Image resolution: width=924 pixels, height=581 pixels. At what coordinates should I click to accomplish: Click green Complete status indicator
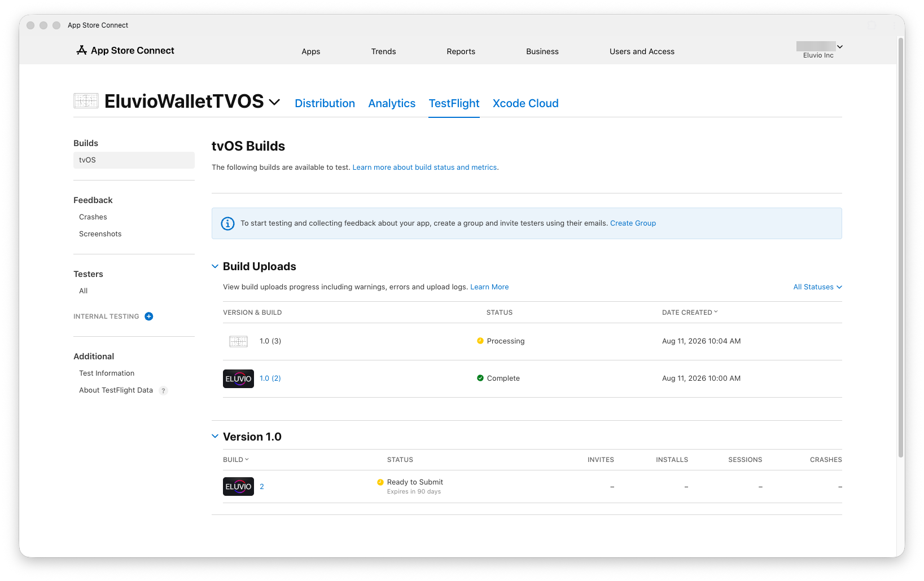(x=480, y=378)
